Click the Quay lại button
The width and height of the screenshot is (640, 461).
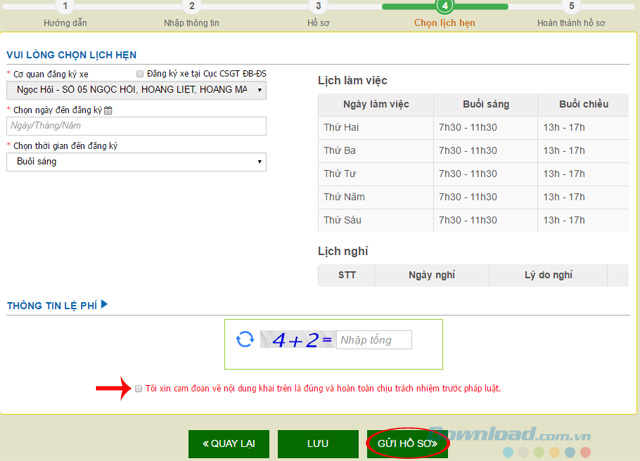click(x=227, y=443)
